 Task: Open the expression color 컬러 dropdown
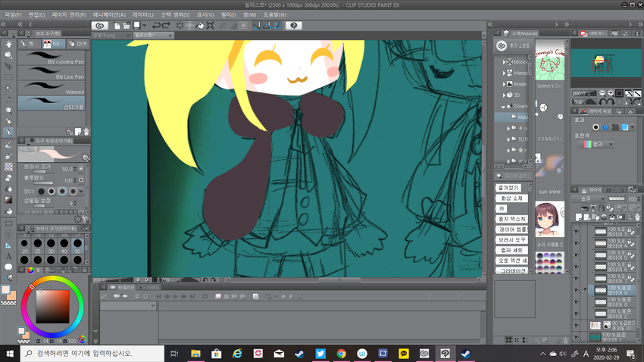pyautogui.click(x=596, y=144)
